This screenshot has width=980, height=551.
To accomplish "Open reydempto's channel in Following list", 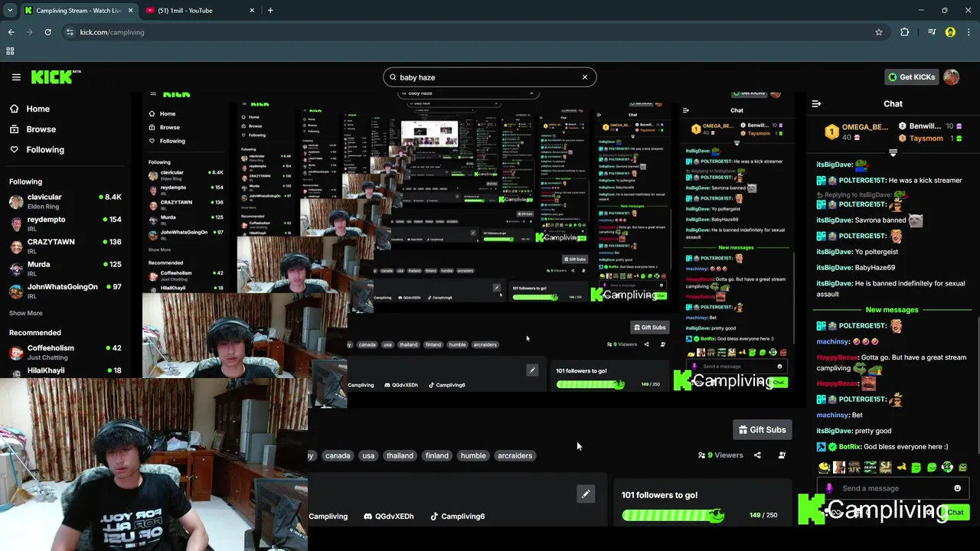I will click(x=65, y=223).
